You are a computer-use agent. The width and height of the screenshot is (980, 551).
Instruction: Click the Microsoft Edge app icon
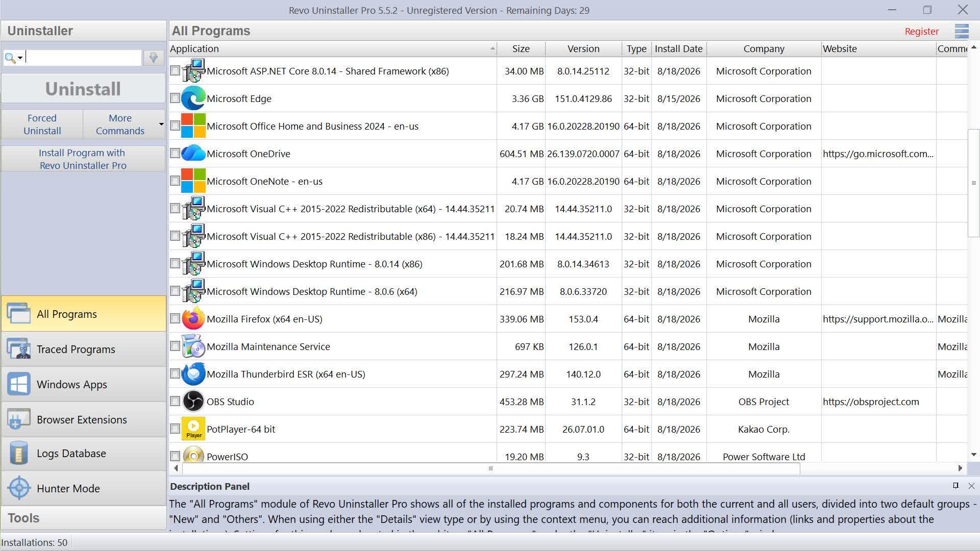193,98
